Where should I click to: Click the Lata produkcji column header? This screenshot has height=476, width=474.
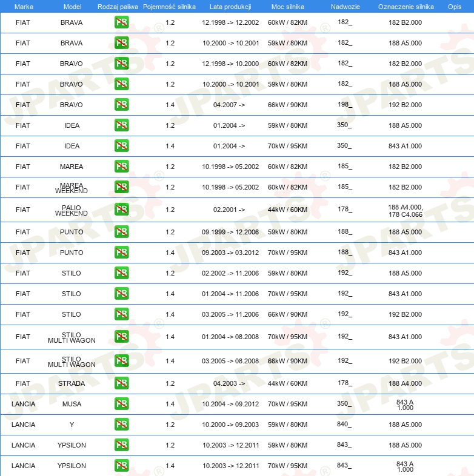pyautogui.click(x=230, y=7)
